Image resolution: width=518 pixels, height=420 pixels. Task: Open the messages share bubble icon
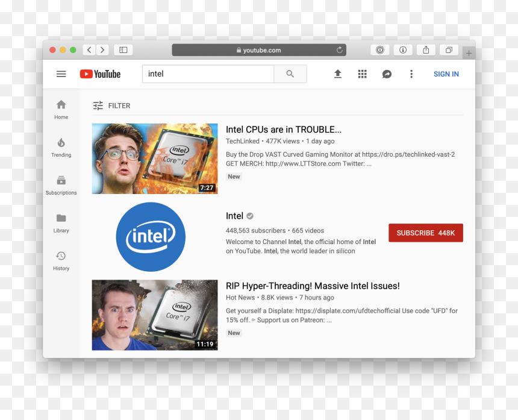pos(387,74)
